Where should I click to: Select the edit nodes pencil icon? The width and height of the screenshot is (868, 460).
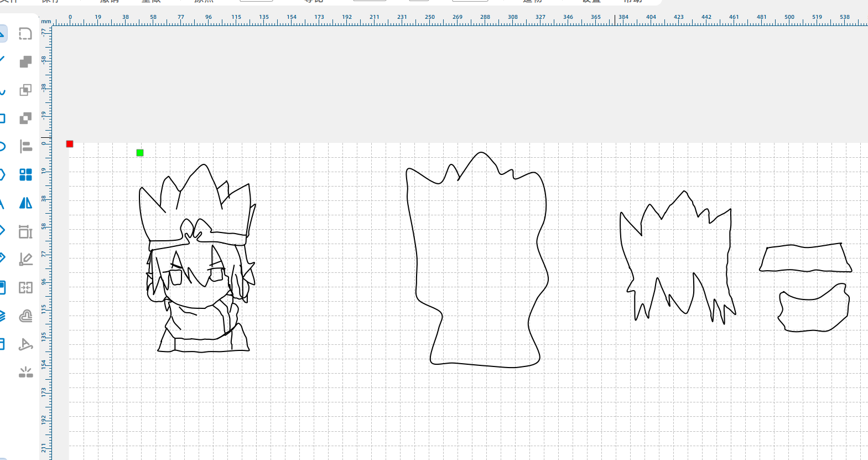point(25,260)
